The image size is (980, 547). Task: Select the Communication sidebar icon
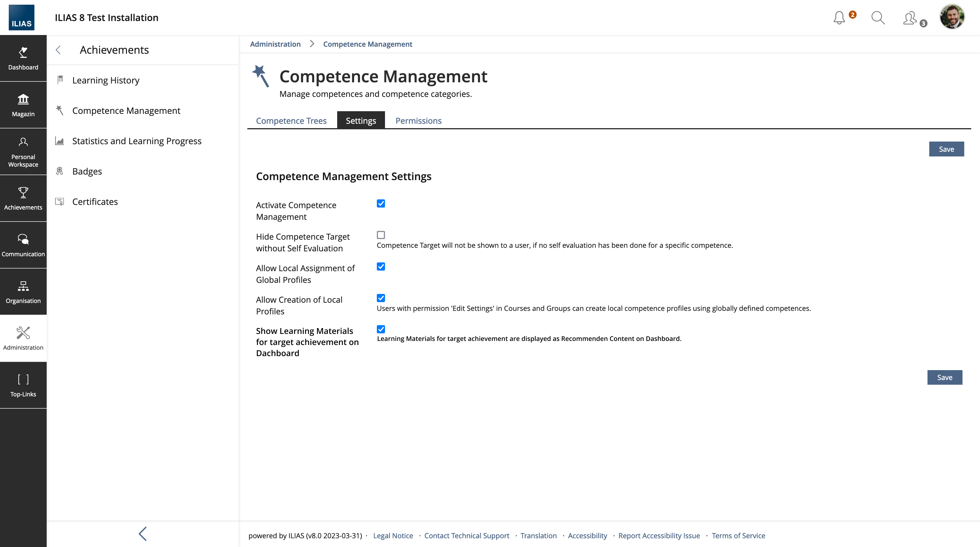23,245
